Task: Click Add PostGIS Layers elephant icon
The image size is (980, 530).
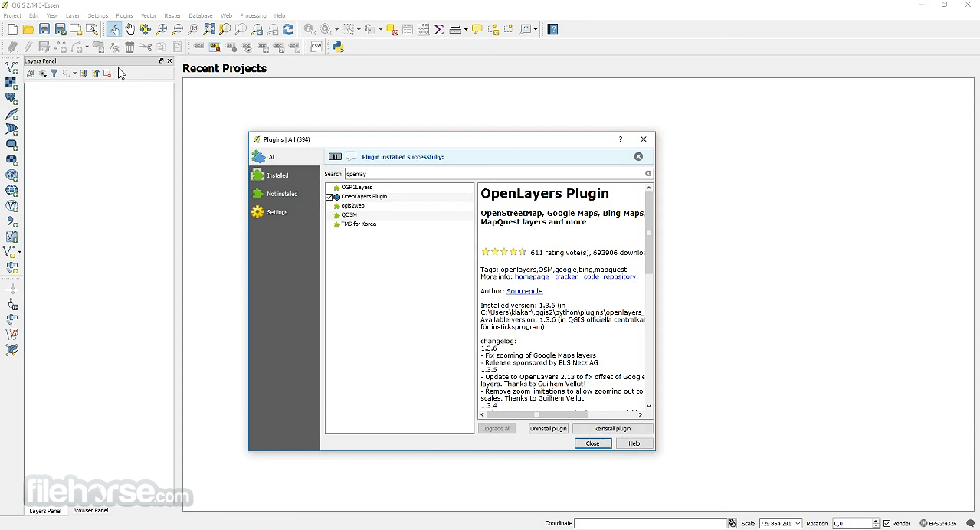Action: [x=11, y=99]
